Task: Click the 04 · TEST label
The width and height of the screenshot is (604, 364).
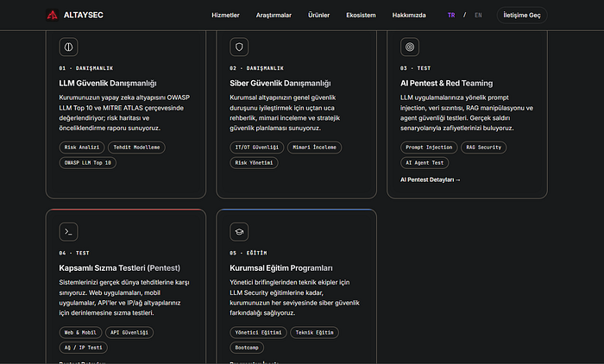Action: pos(74,253)
